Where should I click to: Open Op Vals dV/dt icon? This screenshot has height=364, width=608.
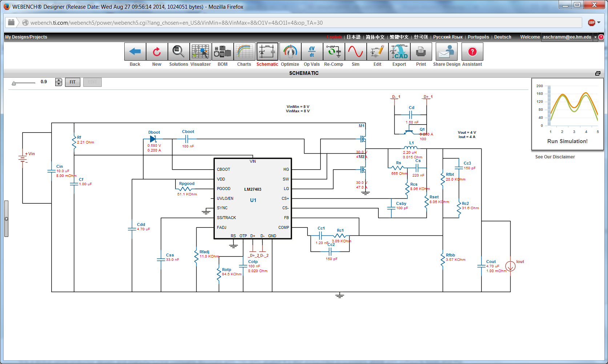point(312,52)
